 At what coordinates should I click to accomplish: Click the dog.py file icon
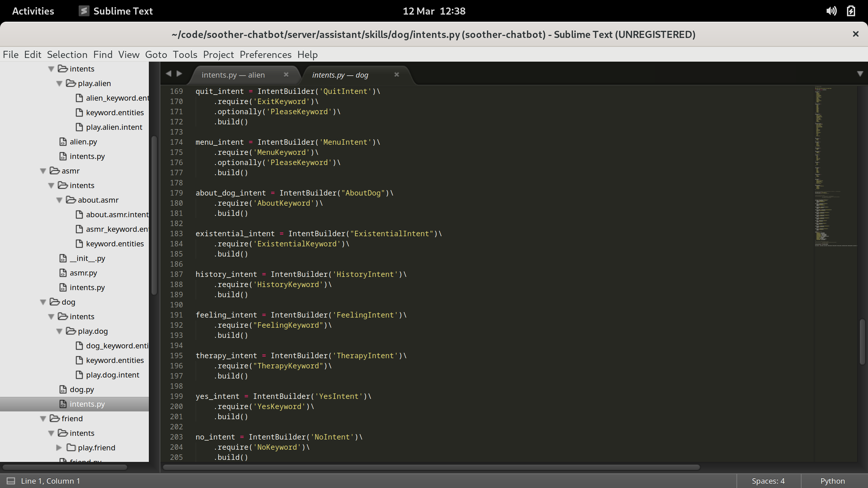63,389
